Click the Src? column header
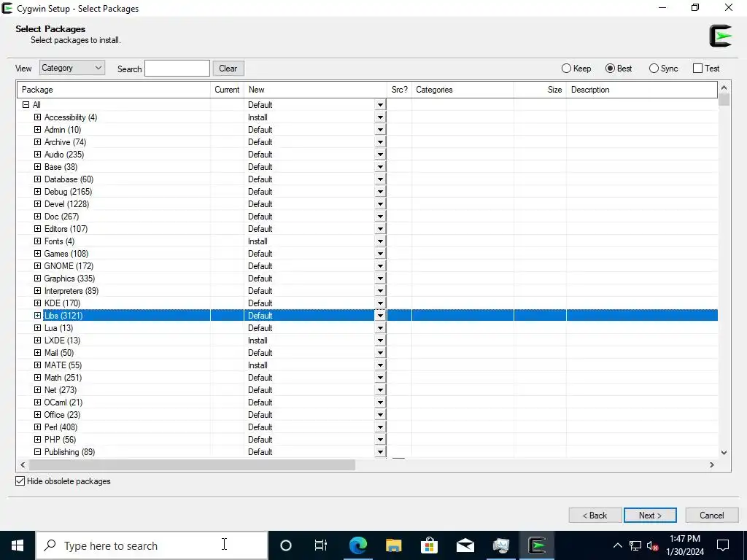 pyautogui.click(x=399, y=90)
